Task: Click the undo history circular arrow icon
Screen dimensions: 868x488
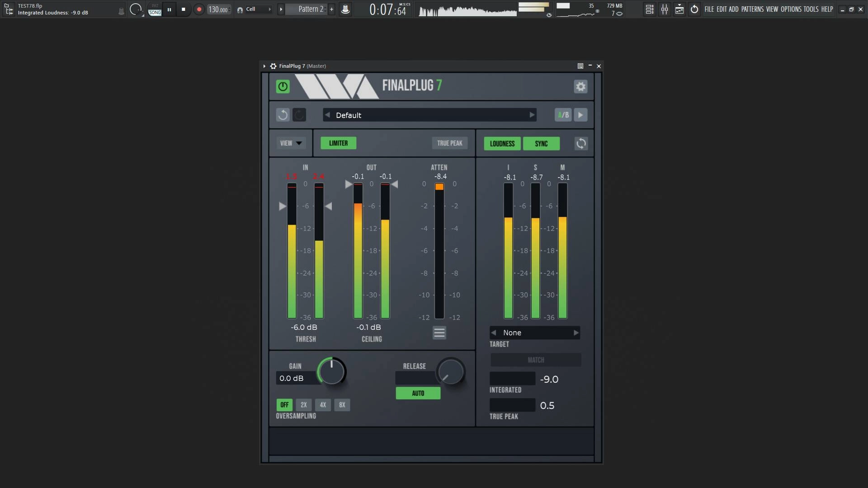Action: [694, 9]
